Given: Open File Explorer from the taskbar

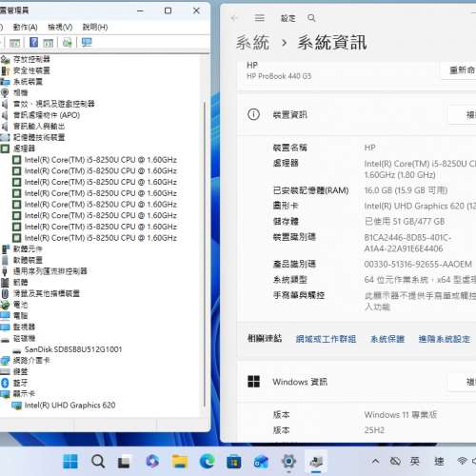Looking at the screenshot, I should click(180, 461).
